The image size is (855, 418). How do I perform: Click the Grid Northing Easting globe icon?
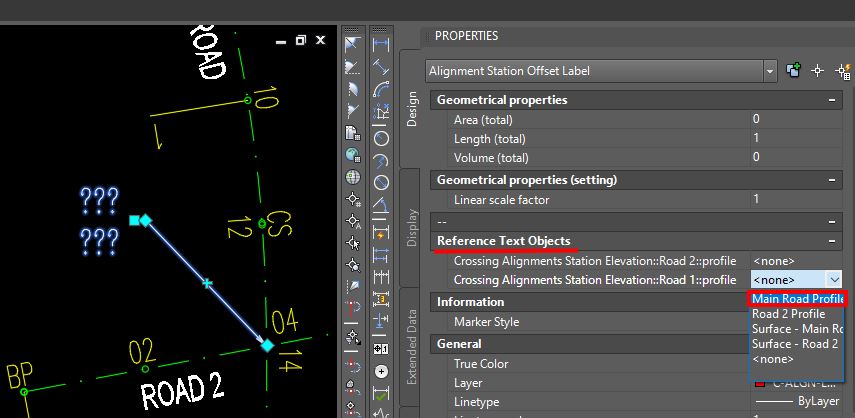tap(353, 156)
